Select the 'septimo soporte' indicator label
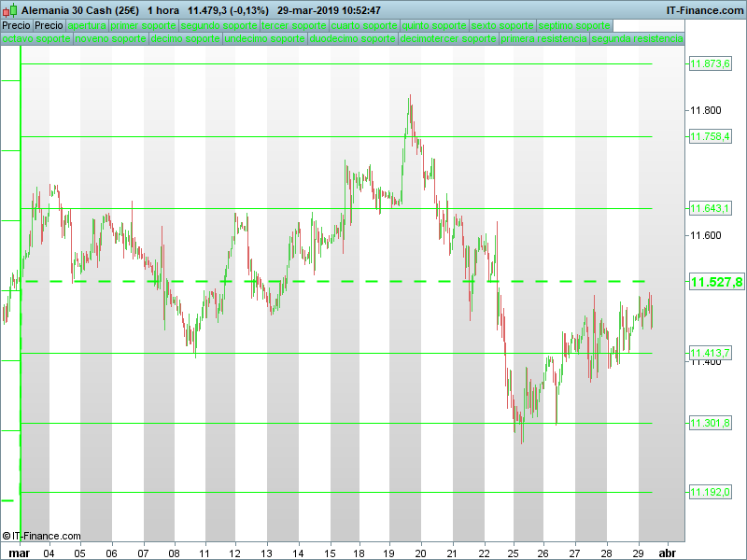This screenshot has width=747, height=560. [x=576, y=25]
